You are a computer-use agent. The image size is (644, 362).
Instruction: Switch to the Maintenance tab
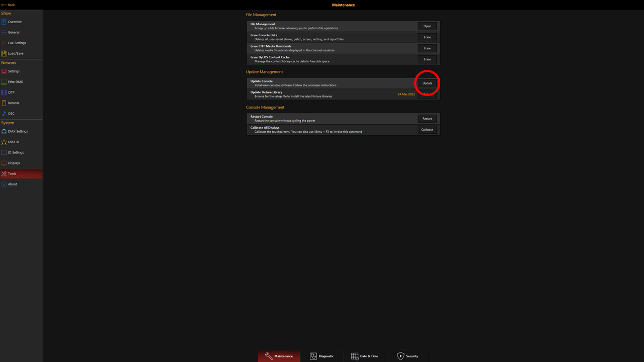point(279,356)
